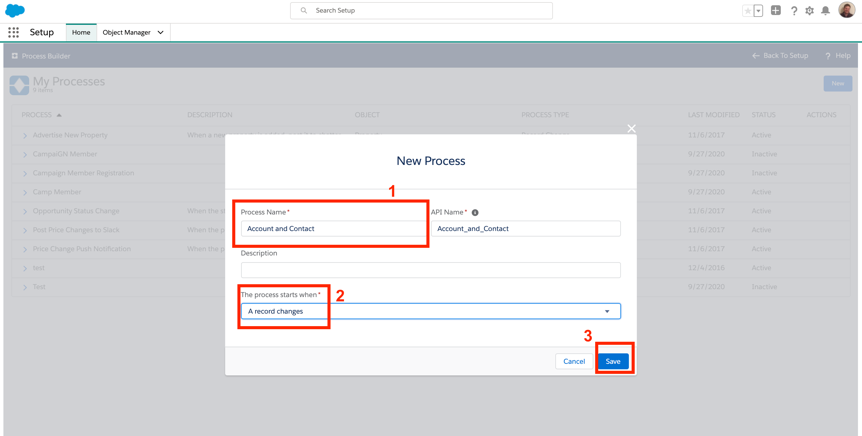The height and width of the screenshot is (436, 862).
Task: Click into the Description field
Action: [x=430, y=270]
